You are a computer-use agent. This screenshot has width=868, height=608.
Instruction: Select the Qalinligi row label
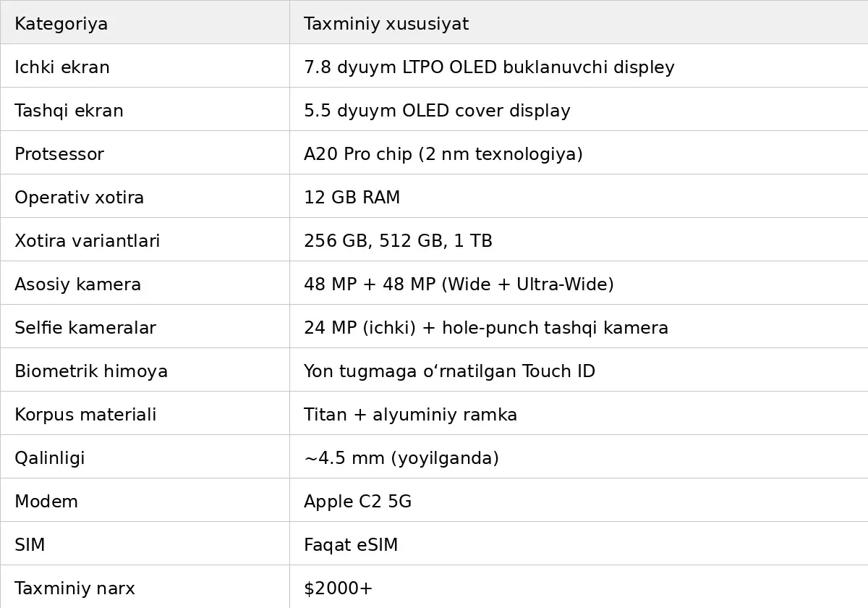pyautogui.click(x=50, y=458)
